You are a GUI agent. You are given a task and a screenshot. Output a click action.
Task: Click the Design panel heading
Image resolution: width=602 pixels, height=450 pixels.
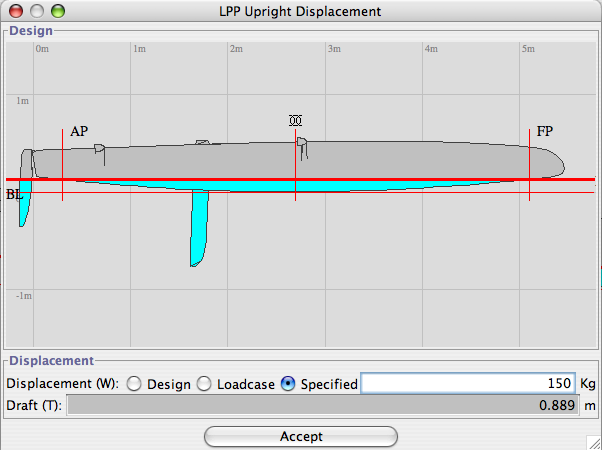31,31
